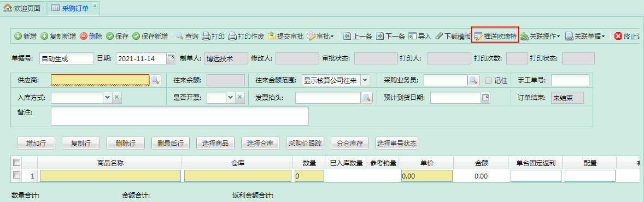Click the 保存新增 toolbar button
Image resolution: width=644 pixels, height=202 pixels.
point(150,36)
